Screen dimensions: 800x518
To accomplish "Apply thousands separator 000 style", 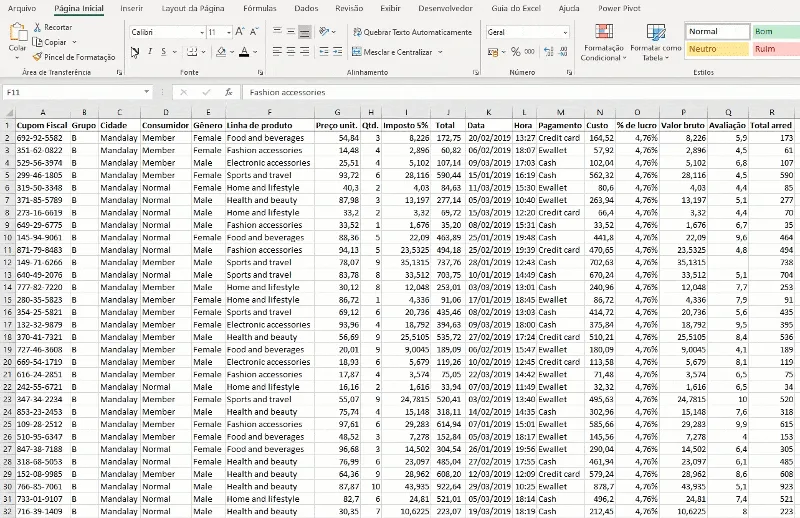I will click(x=530, y=52).
